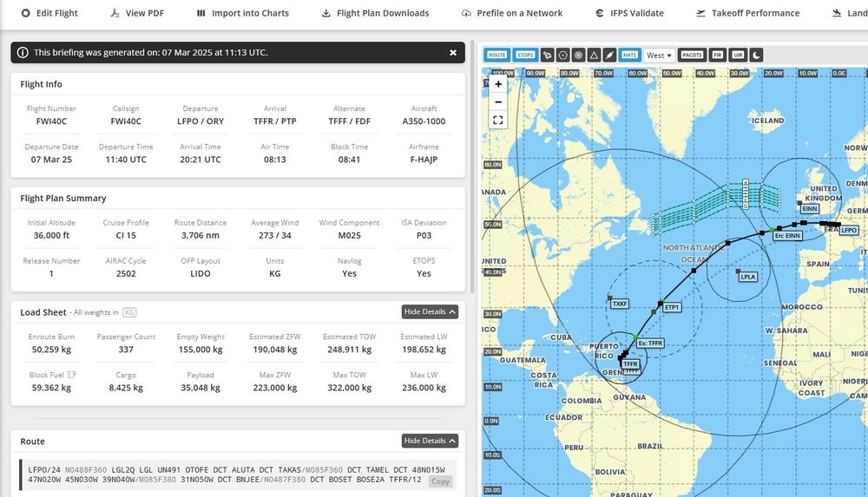Click the pen draw icon in map toolbar
The width and height of the screenshot is (868, 497).
[609, 55]
